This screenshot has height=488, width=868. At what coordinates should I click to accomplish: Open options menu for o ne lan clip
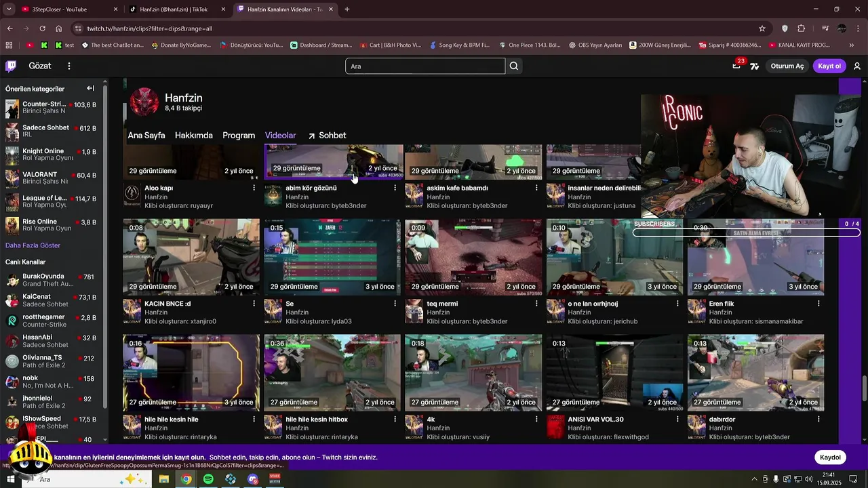click(677, 304)
